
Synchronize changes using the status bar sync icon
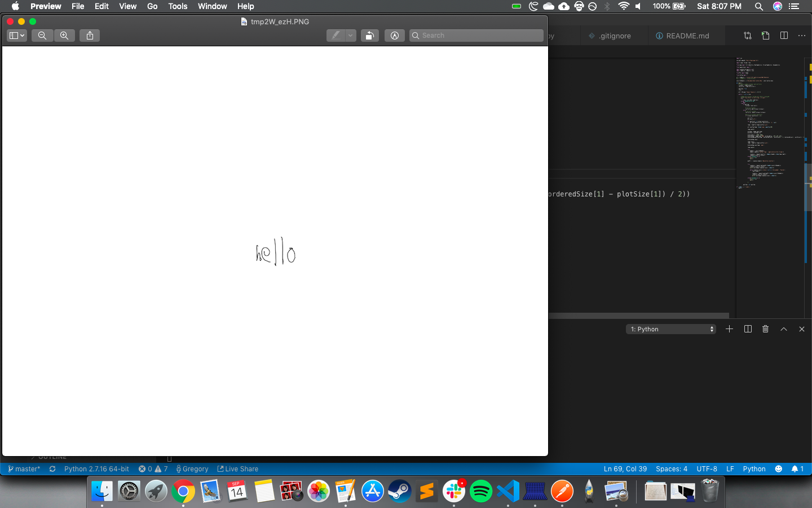pyautogui.click(x=52, y=469)
